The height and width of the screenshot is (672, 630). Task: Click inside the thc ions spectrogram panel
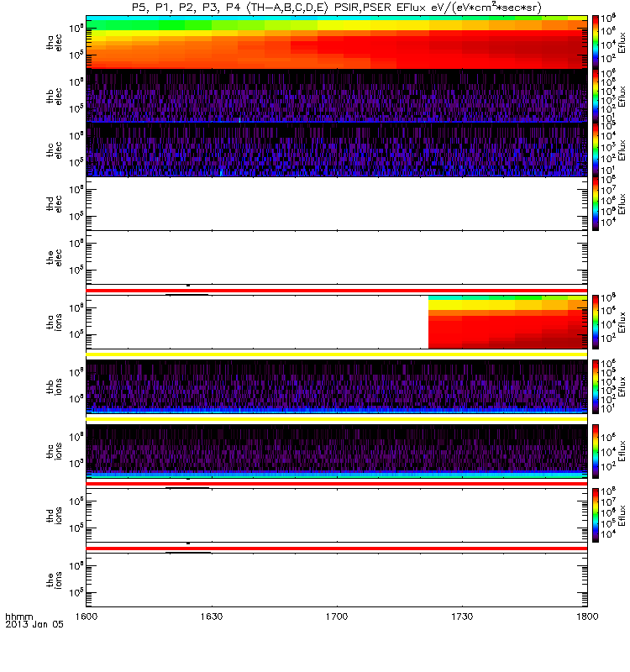pos(337,451)
